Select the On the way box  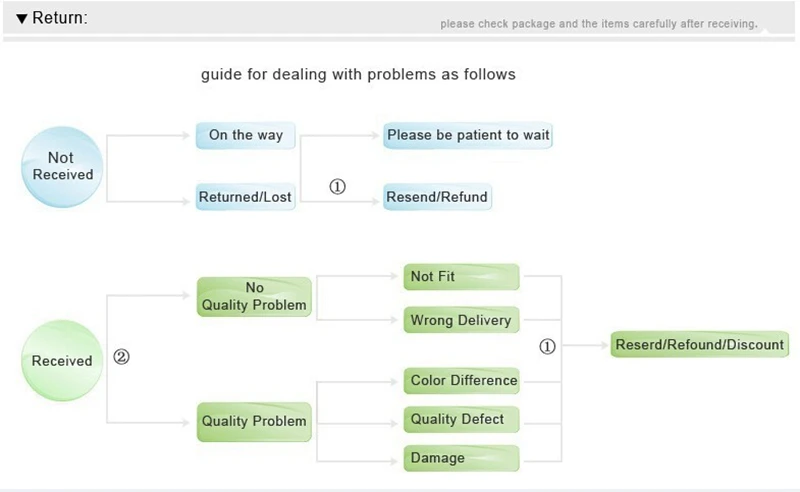click(246, 135)
